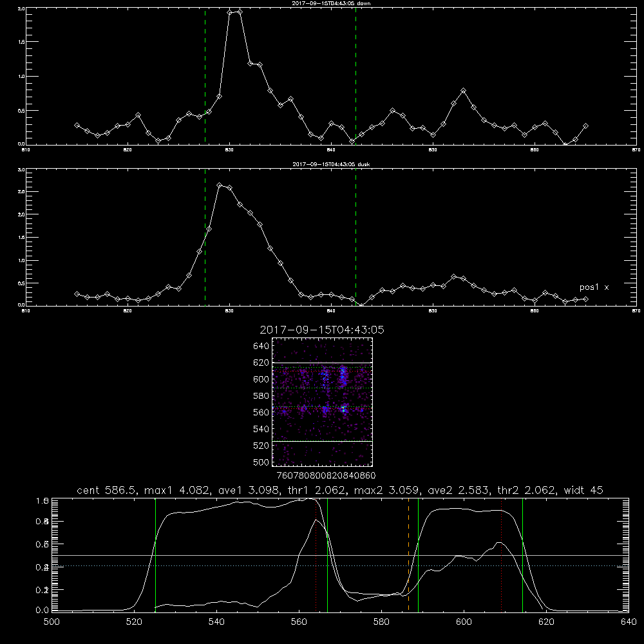Click the bottom plot y-axis label 0.6

43,544
